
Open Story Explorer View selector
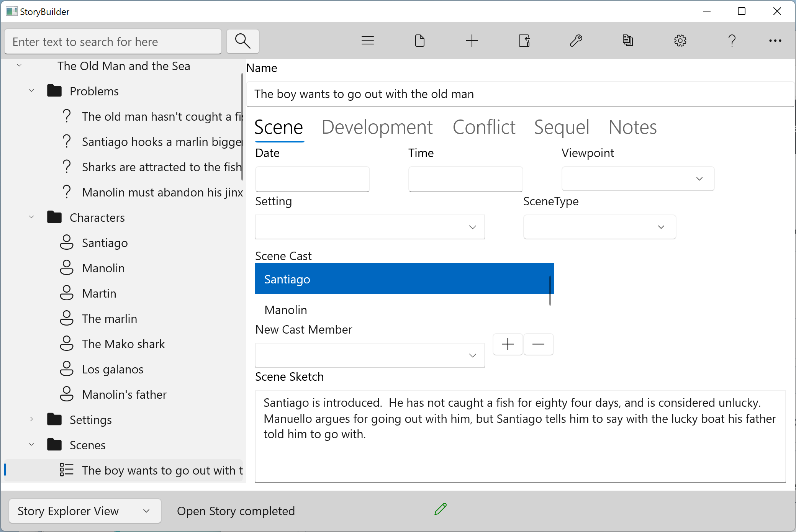85,511
